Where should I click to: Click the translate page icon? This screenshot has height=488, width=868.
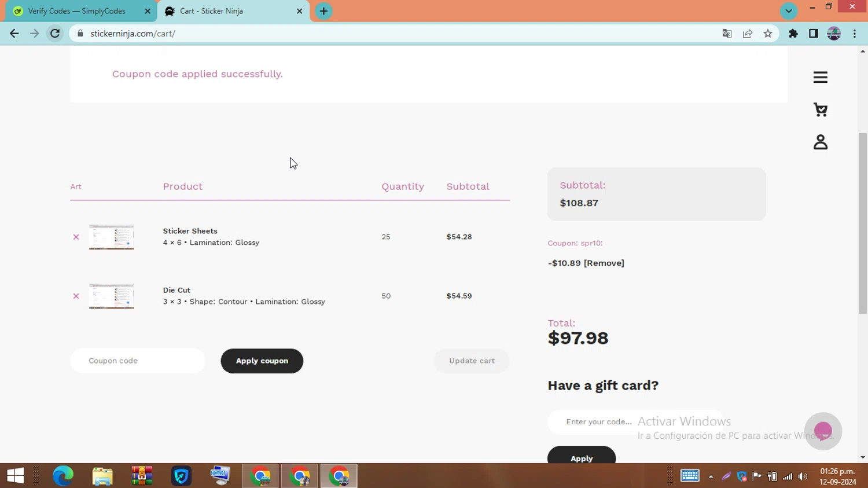click(x=727, y=34)
